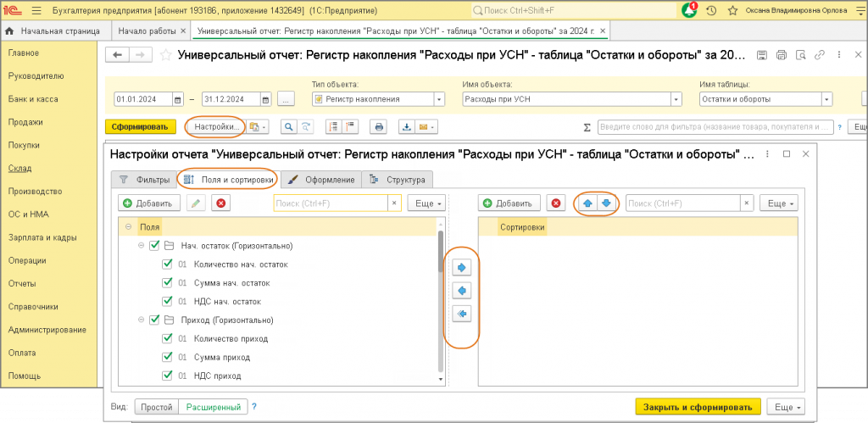This screenshot has height=423, width=868.
Task: Edit selected field with pencil icon
Action: click(196, 203)
